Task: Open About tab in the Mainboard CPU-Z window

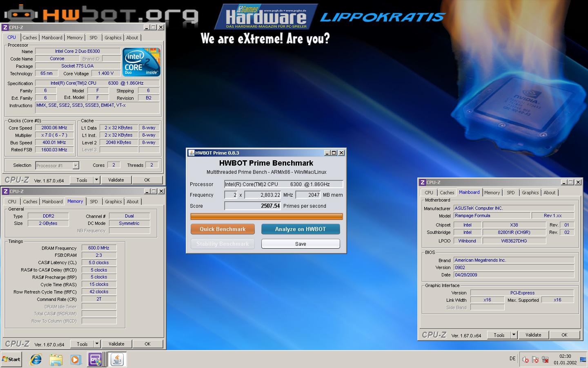Action: pos(549,193)
